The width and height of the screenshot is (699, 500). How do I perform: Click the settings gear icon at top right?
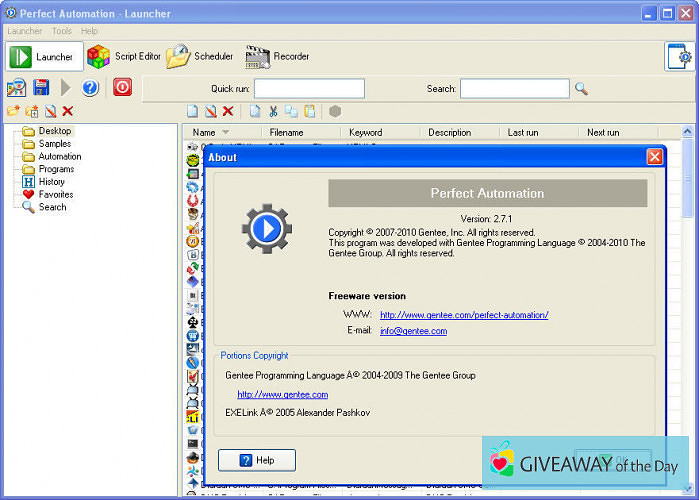679,57
